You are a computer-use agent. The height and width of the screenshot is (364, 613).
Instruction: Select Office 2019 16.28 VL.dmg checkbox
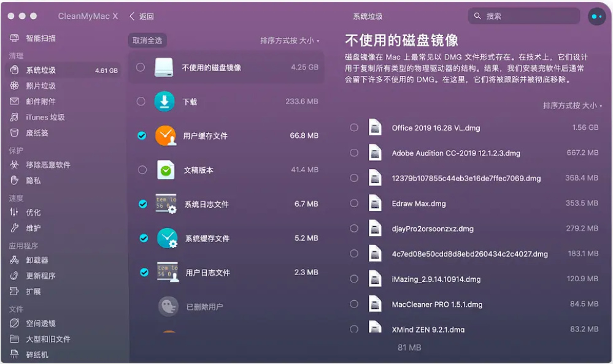[354, 127]
